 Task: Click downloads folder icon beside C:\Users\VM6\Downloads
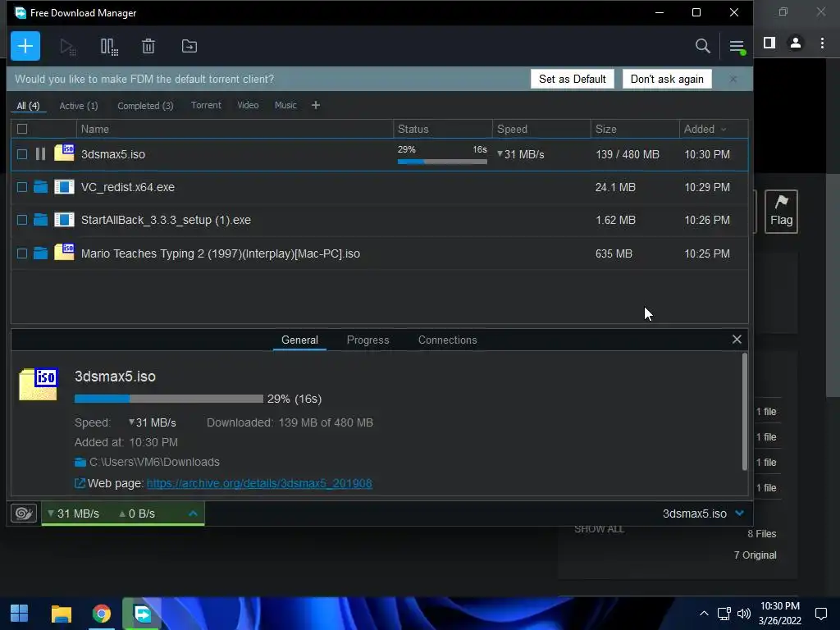pos(80,462)
